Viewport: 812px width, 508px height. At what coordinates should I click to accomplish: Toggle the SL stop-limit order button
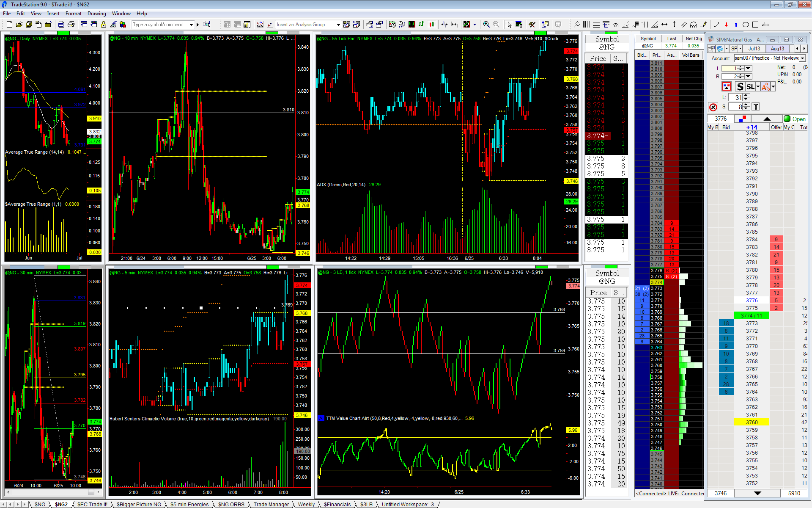[750, 86]
